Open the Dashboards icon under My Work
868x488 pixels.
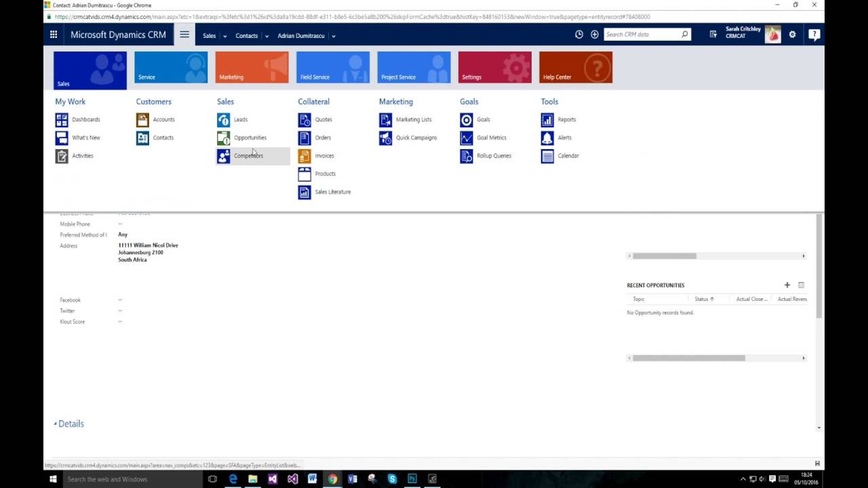[x=62, y=120]
